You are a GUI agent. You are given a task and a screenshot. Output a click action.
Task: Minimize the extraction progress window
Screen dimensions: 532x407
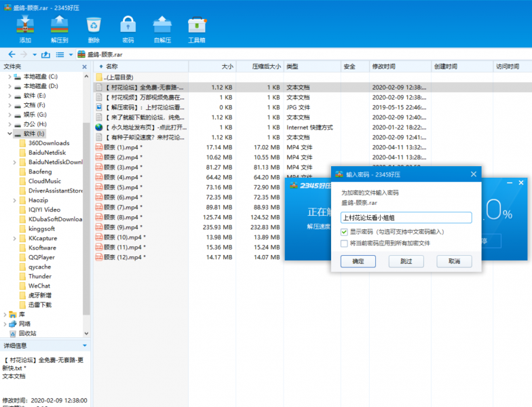[x=510, y=183]
